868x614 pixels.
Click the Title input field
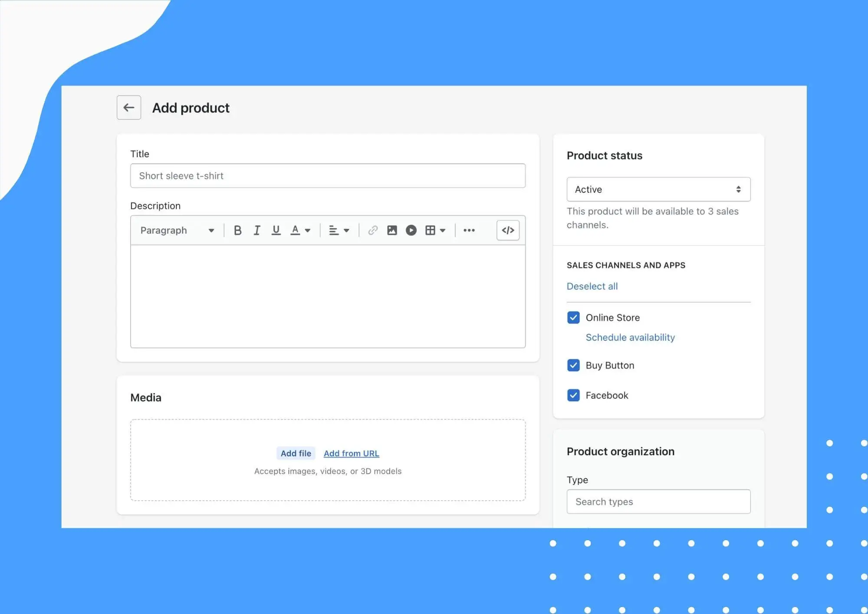tap(328, 176)
